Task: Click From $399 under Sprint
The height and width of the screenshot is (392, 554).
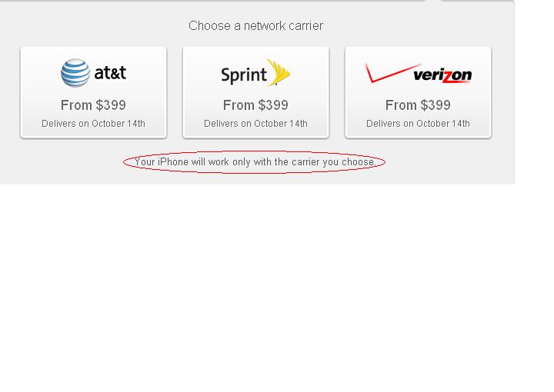Action: (255, 105)
